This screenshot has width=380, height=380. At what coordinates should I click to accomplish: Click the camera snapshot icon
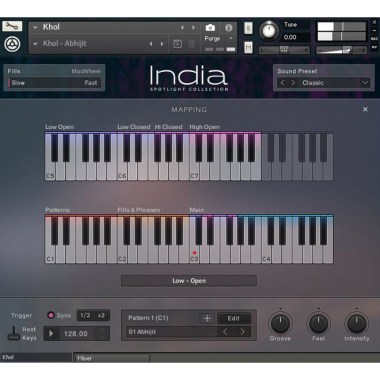coord(210,27)
